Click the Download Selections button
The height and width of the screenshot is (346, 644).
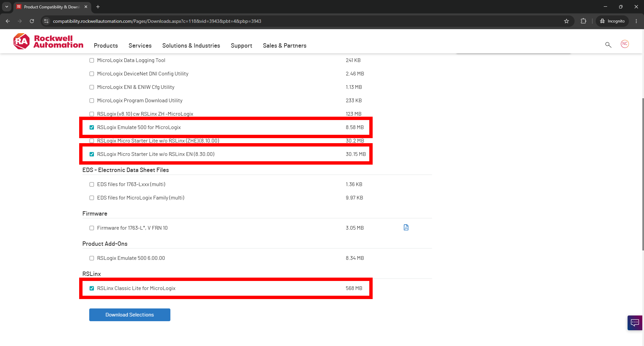tap(130, 315)
